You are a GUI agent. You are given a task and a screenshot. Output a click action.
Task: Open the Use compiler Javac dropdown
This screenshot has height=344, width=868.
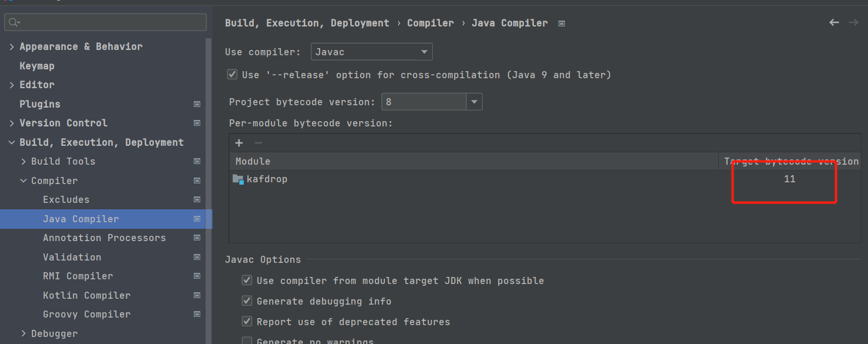pyautogui.click(x=372, y=52)
